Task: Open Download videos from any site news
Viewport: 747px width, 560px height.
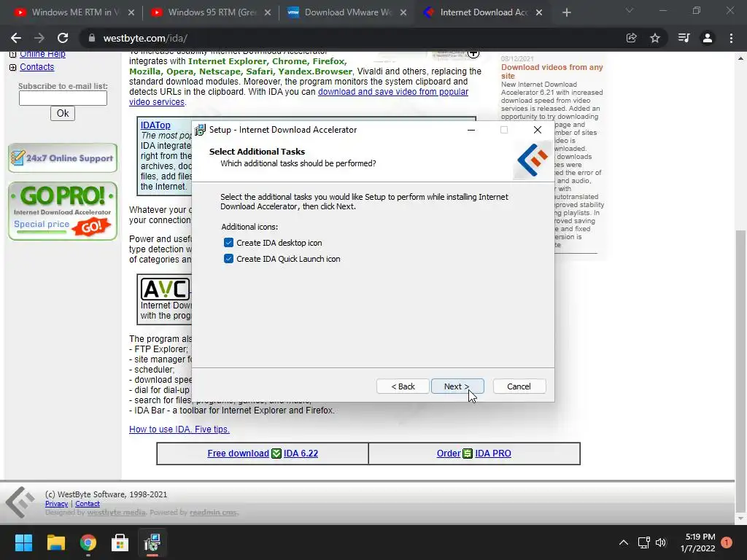Action: point(551,71)
